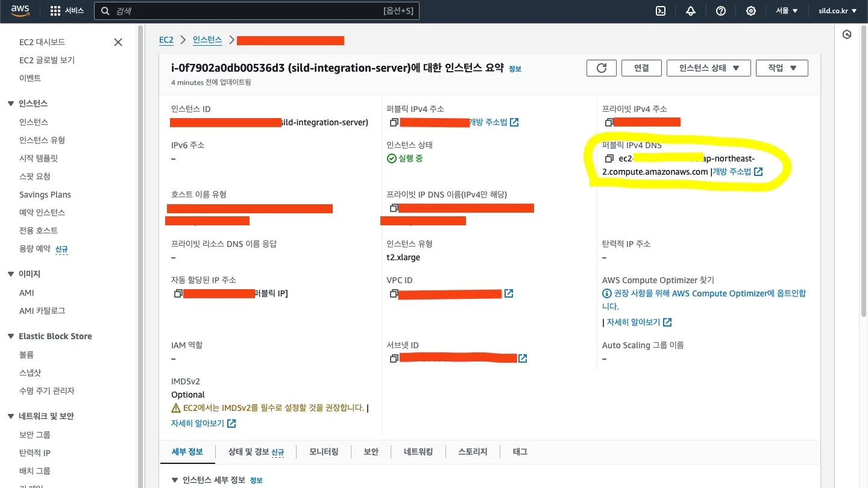Screen dimensions: 868x488
Task: Open the 작업 actions dropdown
Action: 782,68
